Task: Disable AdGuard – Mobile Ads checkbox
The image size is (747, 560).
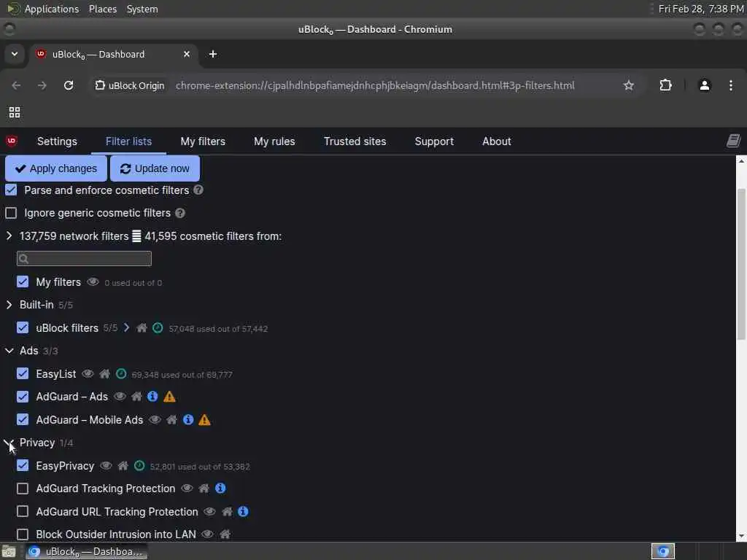Action: tap(23, 419)
